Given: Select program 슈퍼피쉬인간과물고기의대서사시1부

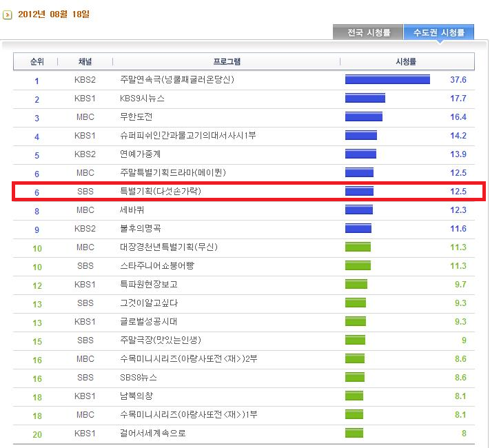Looking at the screenshot, I should pos(188,136).
